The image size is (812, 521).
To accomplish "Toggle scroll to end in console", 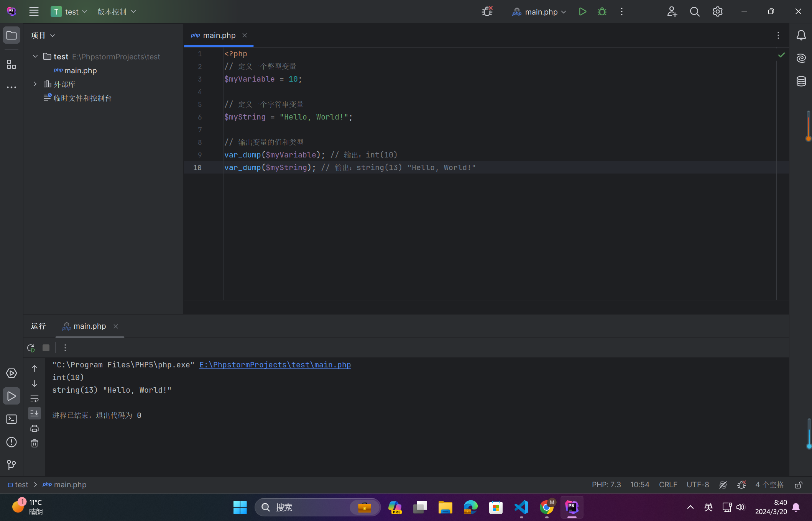I will pos(35,413).
